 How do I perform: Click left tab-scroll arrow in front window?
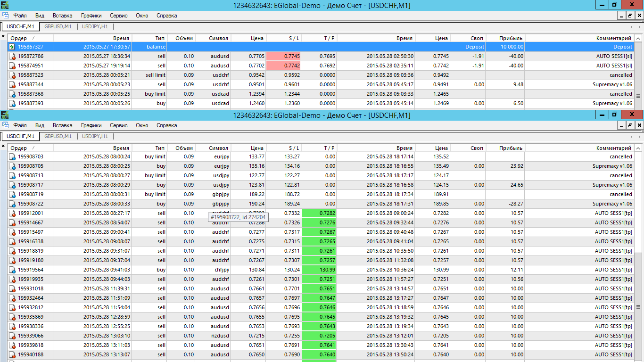[632, 136]
